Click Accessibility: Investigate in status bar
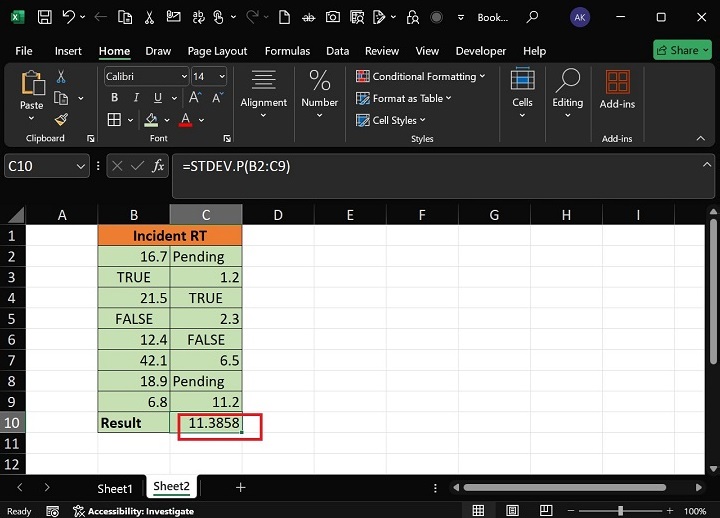This screenshot has width=720, height=518. (x=134, y=511)
